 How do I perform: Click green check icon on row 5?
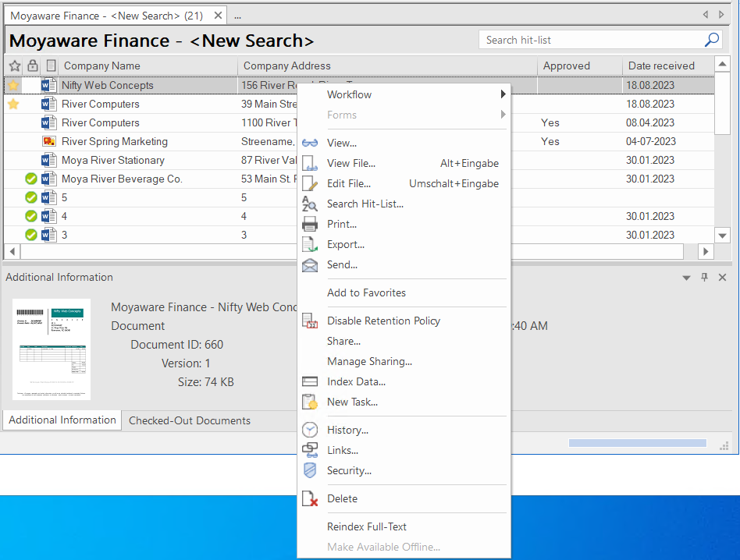[x=30, y=197]
